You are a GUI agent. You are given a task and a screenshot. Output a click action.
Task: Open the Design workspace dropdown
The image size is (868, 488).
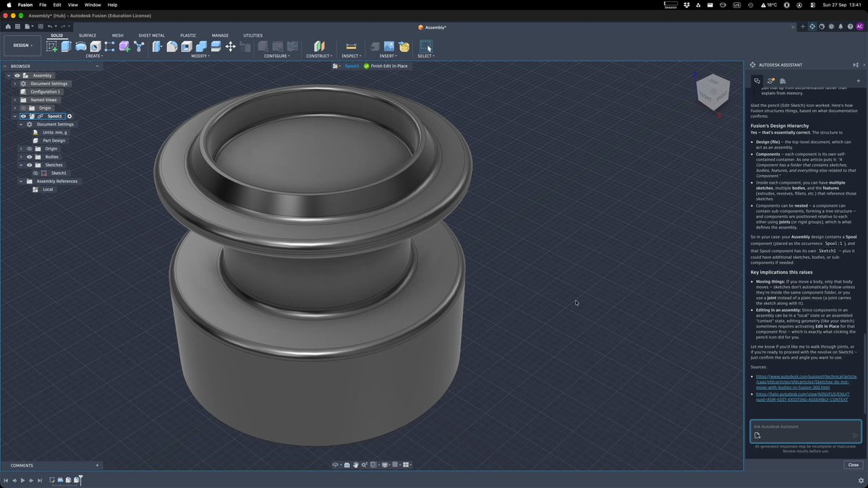click(x=22, y=46)
